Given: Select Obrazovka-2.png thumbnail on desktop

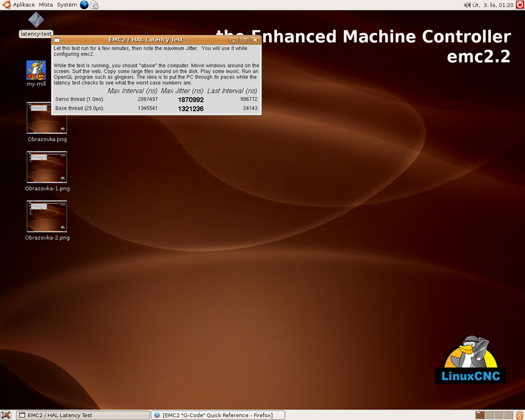Looking at the screenshot, I should [47, 217].
